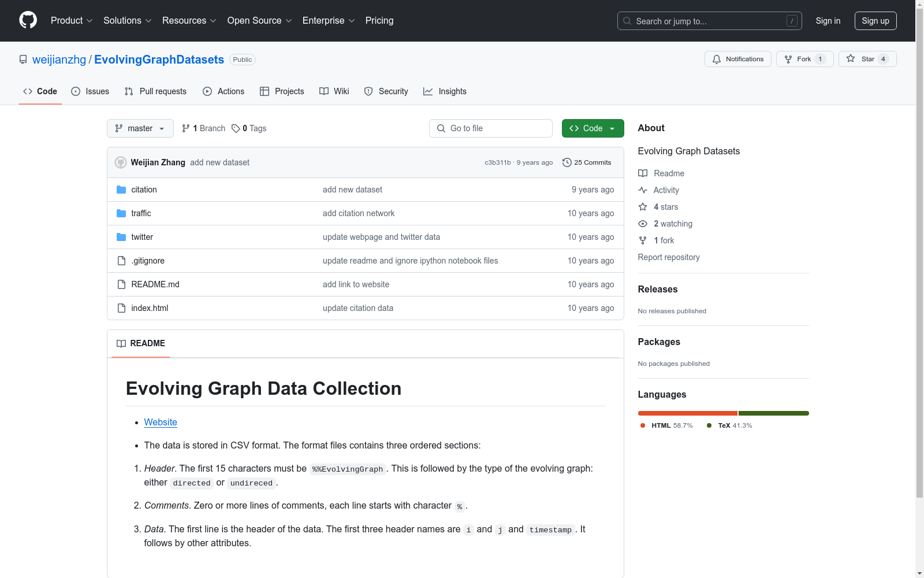Open the Packages heading link
The image size is (924, 578).
[x=659, y=342]
